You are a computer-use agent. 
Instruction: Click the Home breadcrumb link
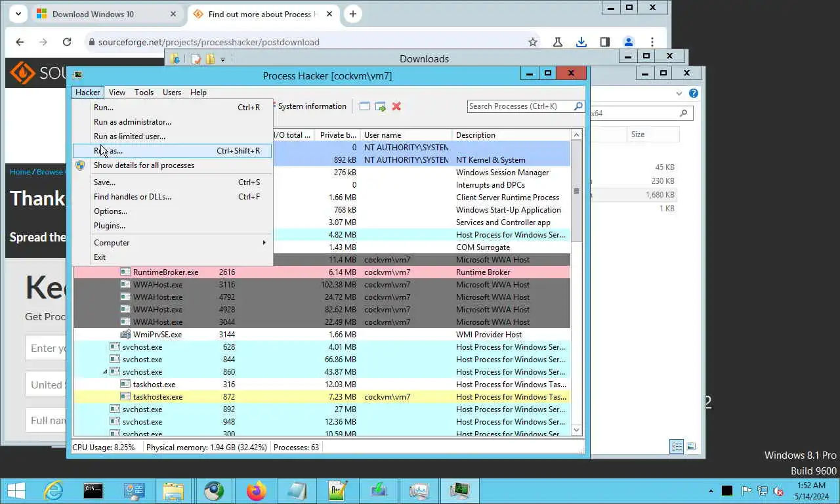(x=20, y=172)
